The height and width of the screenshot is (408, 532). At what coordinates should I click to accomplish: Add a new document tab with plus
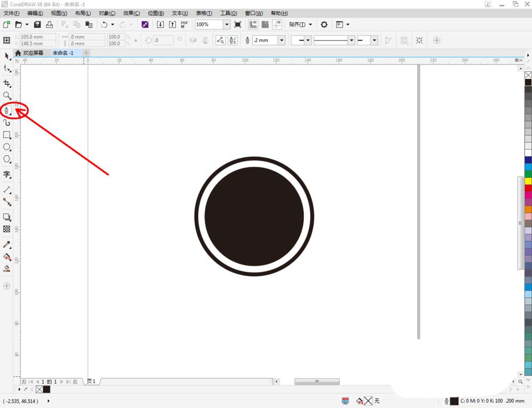click(86, 53)
